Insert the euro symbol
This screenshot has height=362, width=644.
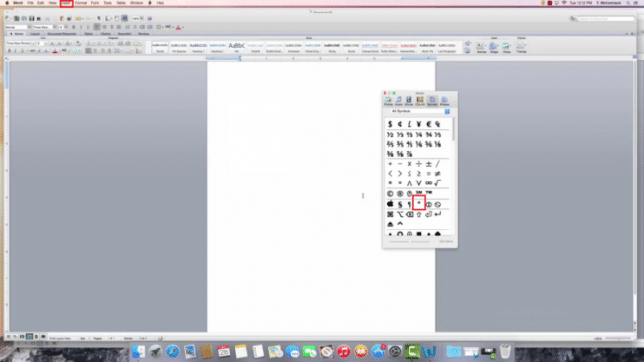click(x=429, y=124)
